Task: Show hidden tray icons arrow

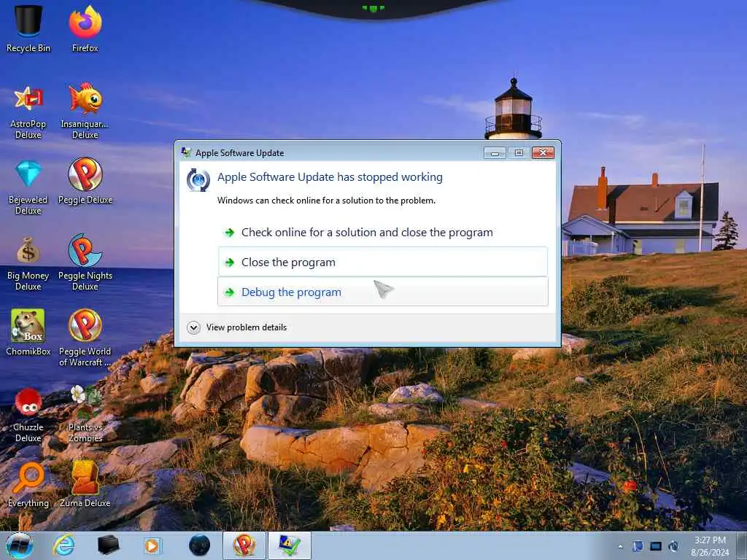Action: click(x=620, y=546)
